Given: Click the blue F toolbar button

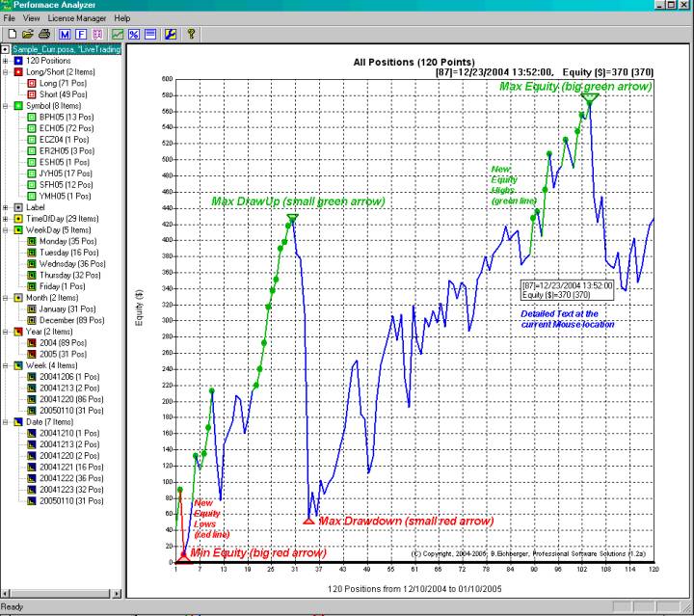Looking at the screenshot, I should pos(81,34).
